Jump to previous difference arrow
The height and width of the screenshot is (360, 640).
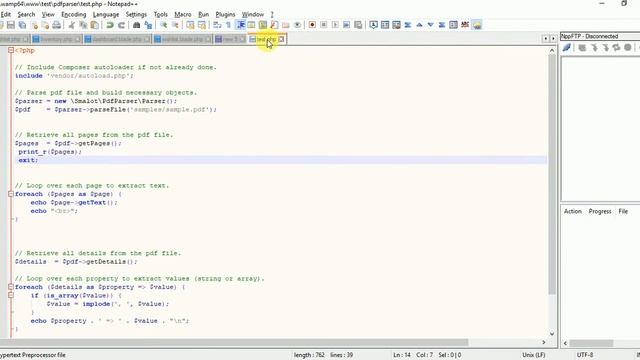click(419, 25)
